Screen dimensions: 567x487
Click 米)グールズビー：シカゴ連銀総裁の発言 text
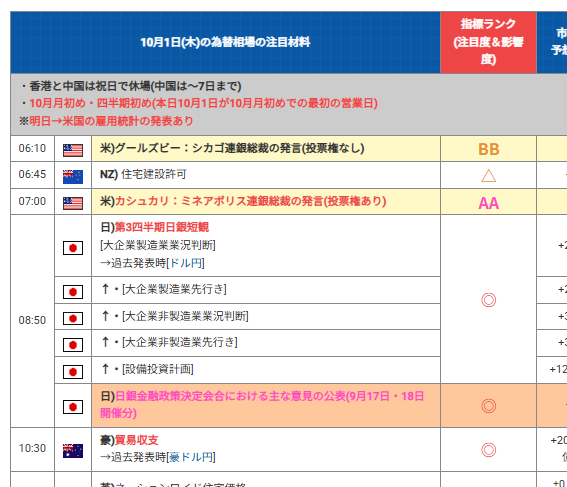232,148
